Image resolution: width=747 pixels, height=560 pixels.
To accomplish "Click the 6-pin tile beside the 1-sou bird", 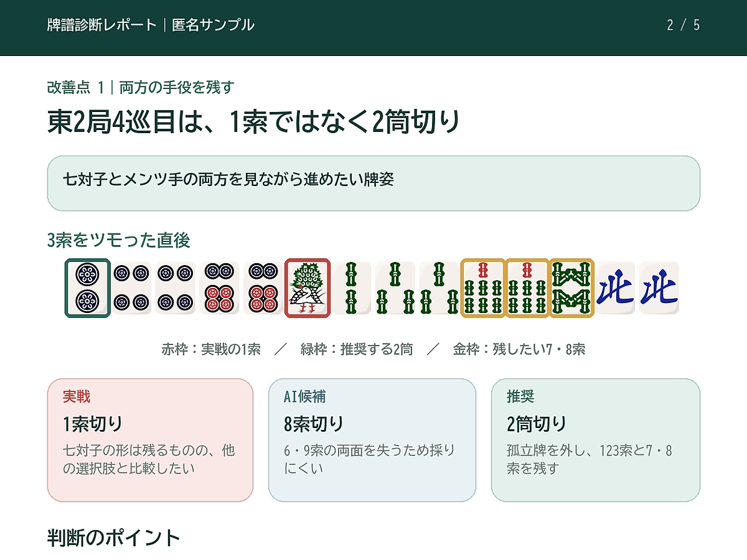I will pos(263,288).
